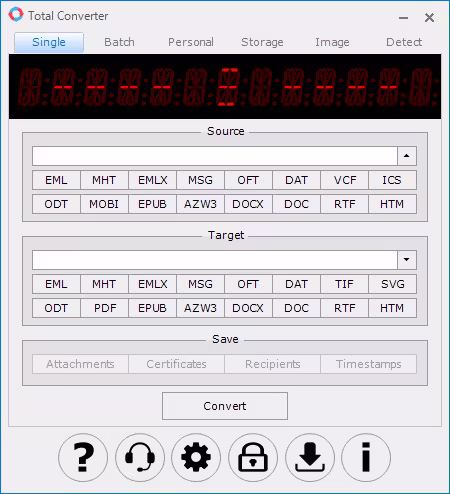Select HTM as source format
Screen dimensions: 450x494
pos(392,204)
